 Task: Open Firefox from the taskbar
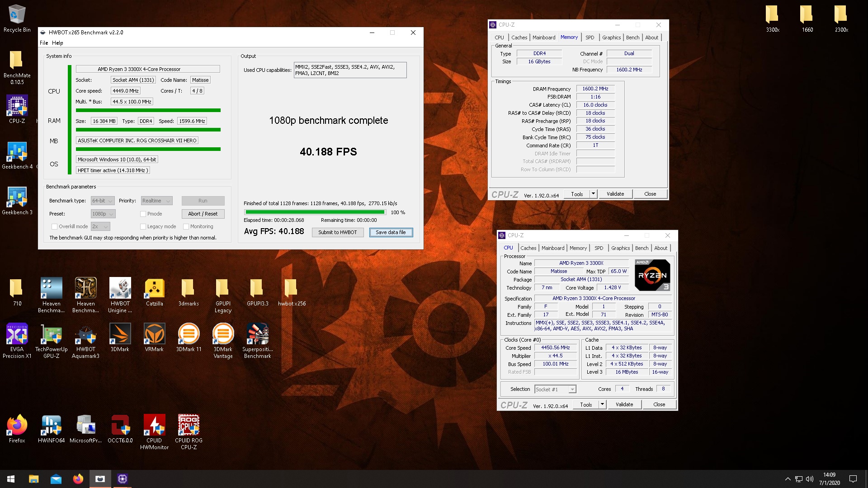click(78, 479)
